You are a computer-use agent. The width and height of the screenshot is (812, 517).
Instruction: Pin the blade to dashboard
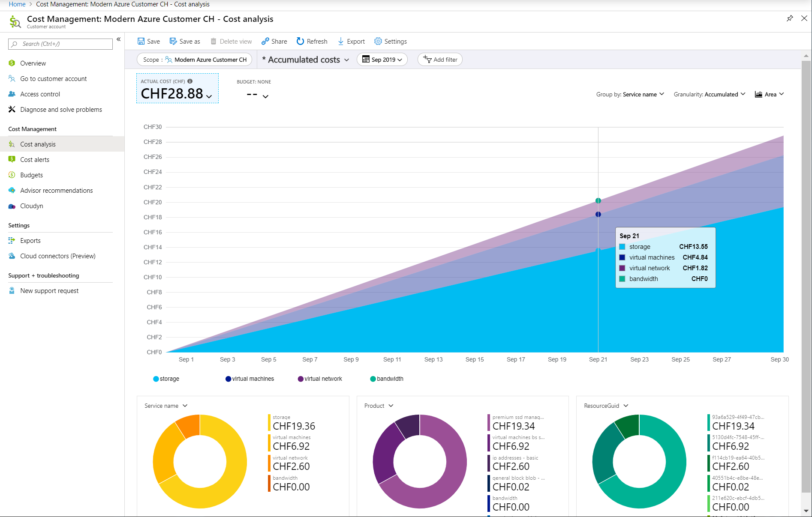point(790,18)
